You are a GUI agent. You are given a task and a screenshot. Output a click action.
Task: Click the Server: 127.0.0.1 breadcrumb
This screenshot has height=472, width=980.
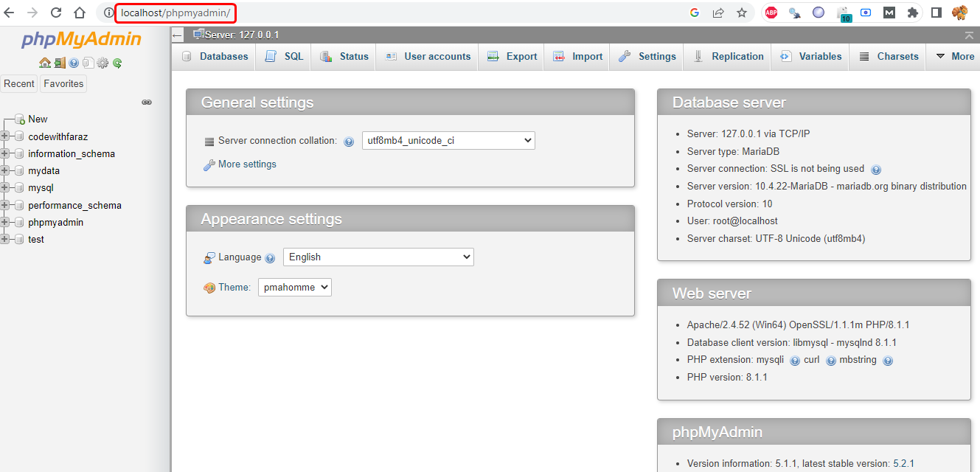241,35
